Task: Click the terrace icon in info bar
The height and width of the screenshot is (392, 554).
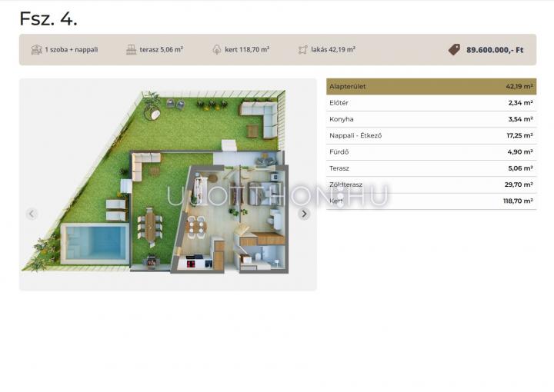Action: tap(131, 50)
